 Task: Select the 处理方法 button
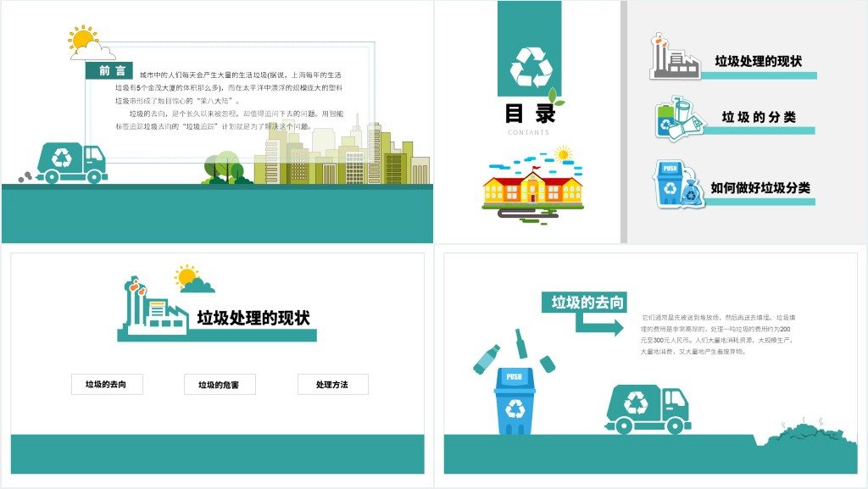[x=332, y=385]
